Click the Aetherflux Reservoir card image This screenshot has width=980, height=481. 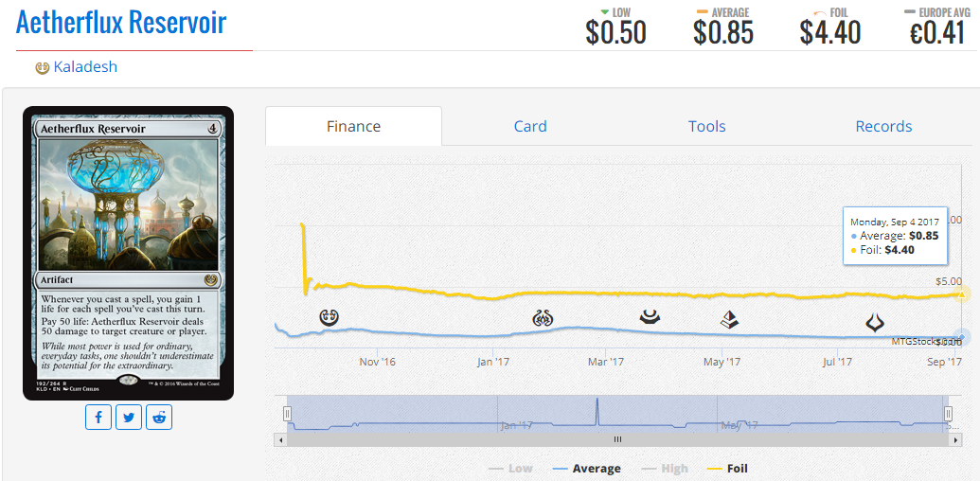(x=128, y=253)
